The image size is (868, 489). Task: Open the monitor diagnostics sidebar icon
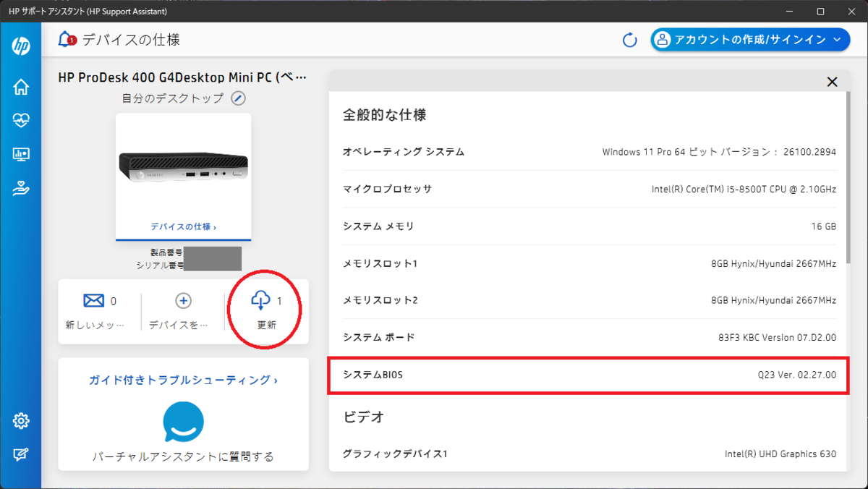point(21,154)
